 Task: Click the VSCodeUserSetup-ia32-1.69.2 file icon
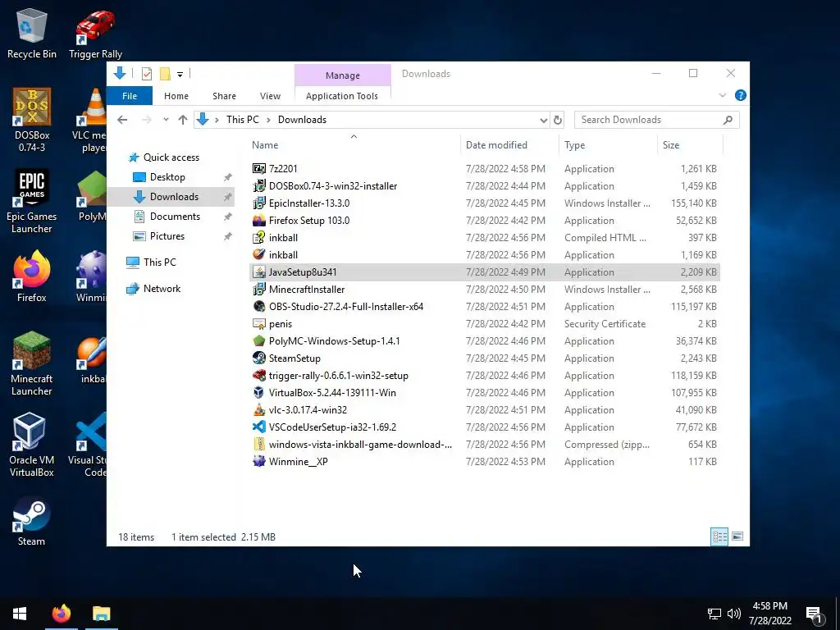click(258, 427)
